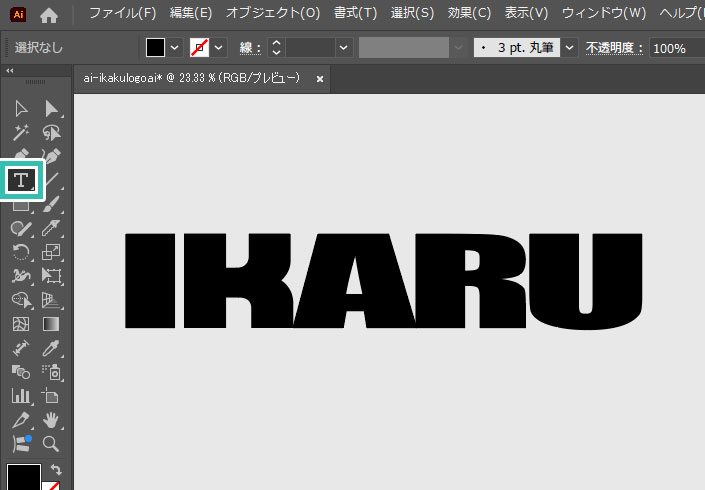705x490 pixels.
Task: Open the 効果(C) menu
Action: (469, 13)
